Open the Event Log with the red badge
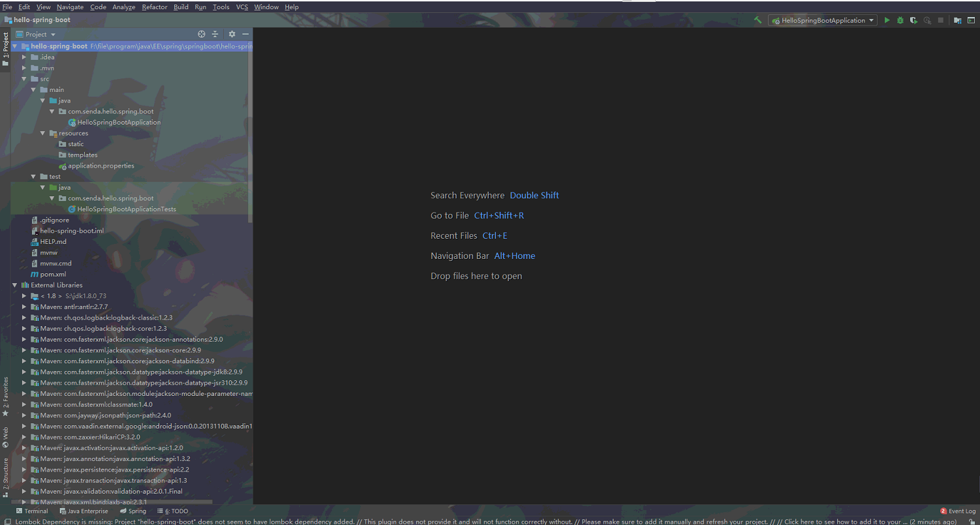 tap(958, 511)
